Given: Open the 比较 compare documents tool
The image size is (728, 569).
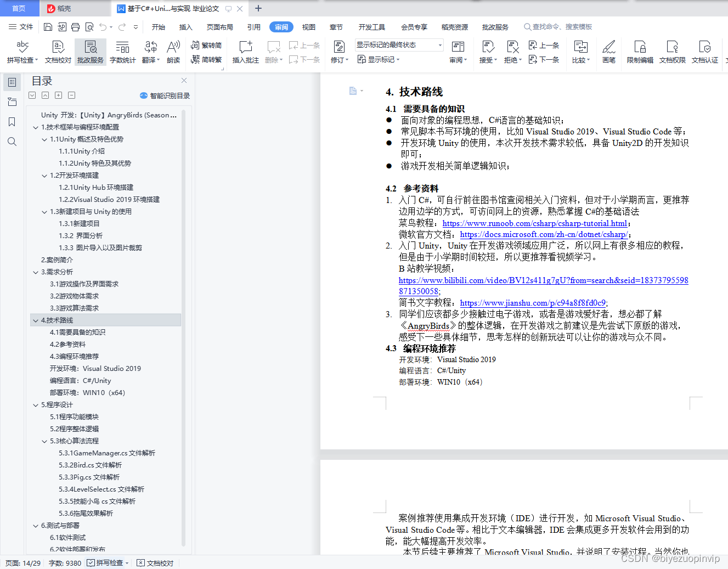Looking at the screenshot, I should (x=580, y=53).
